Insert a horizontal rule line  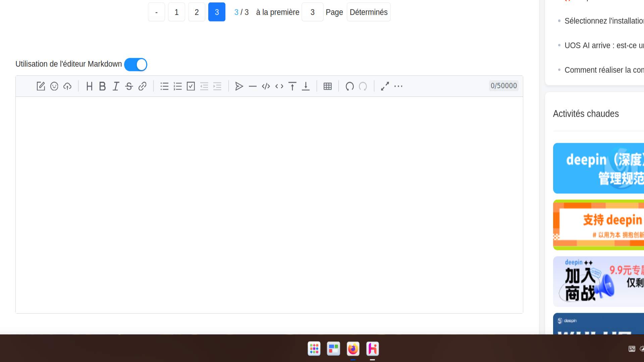253,86
